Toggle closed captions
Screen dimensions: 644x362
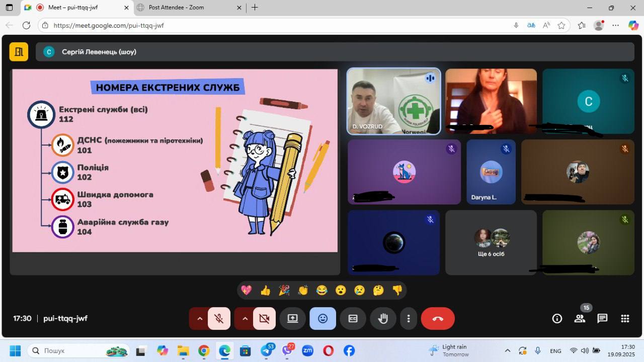pos(353,319)
